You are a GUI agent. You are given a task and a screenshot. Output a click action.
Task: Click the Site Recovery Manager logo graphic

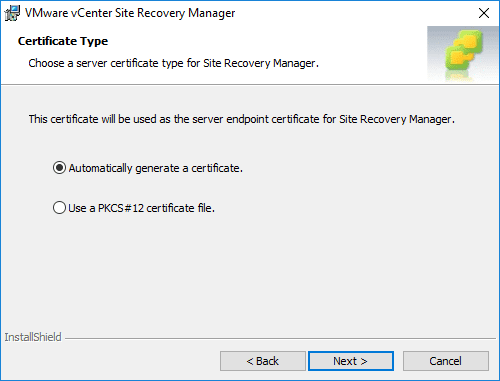click(463, 54)
